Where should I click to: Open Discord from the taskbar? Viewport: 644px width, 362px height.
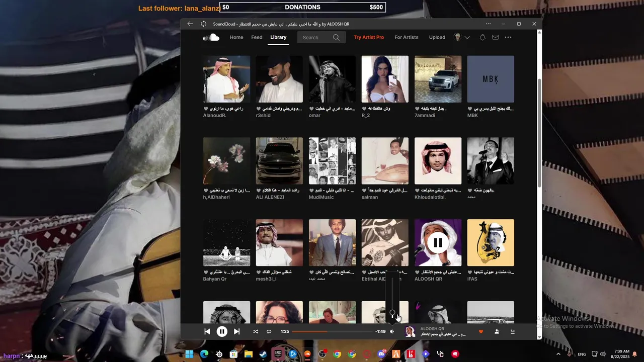coord(381,354)
